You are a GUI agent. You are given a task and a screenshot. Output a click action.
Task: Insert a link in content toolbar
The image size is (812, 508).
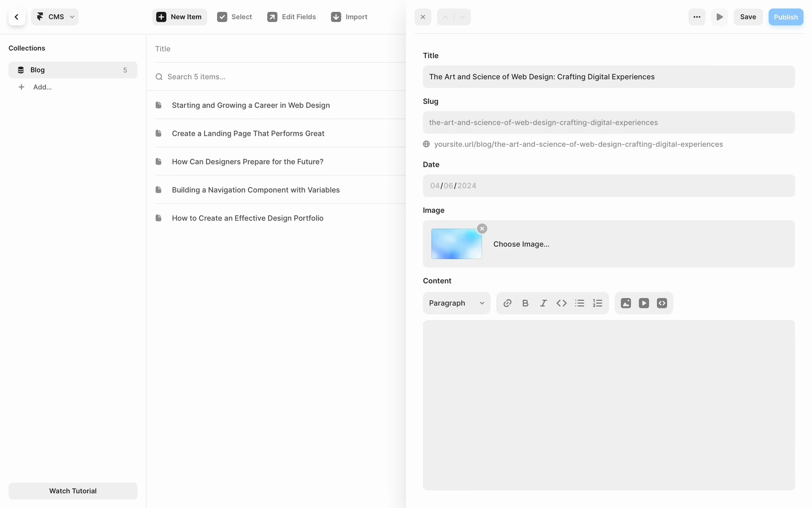point(507,303)
